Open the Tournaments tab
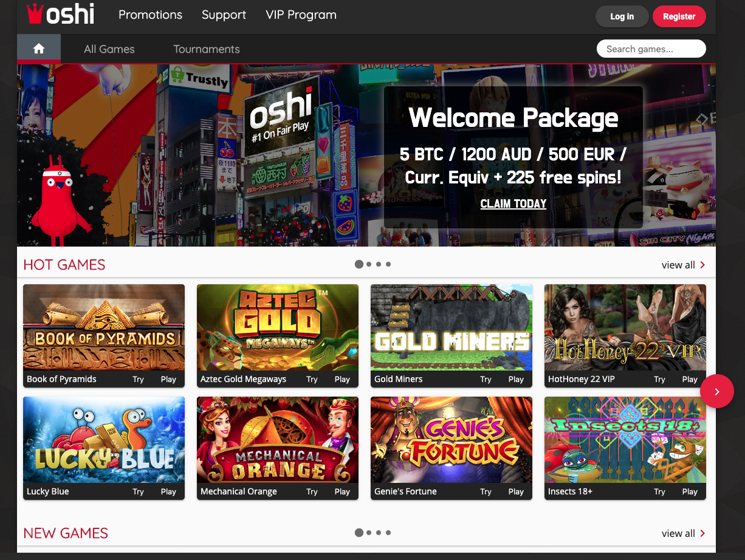Screen dimensions: 745x560 coord(207,49)
